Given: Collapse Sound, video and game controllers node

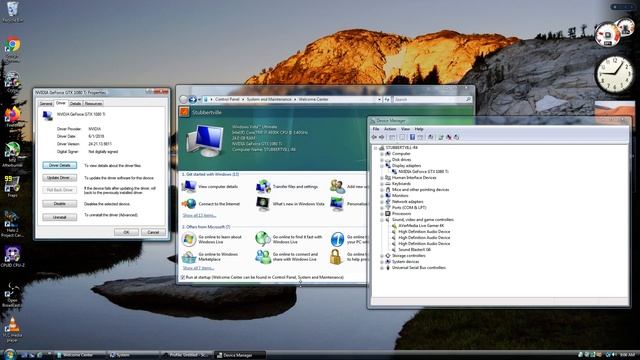Looking at the screenshot, I should pos(382,220).
